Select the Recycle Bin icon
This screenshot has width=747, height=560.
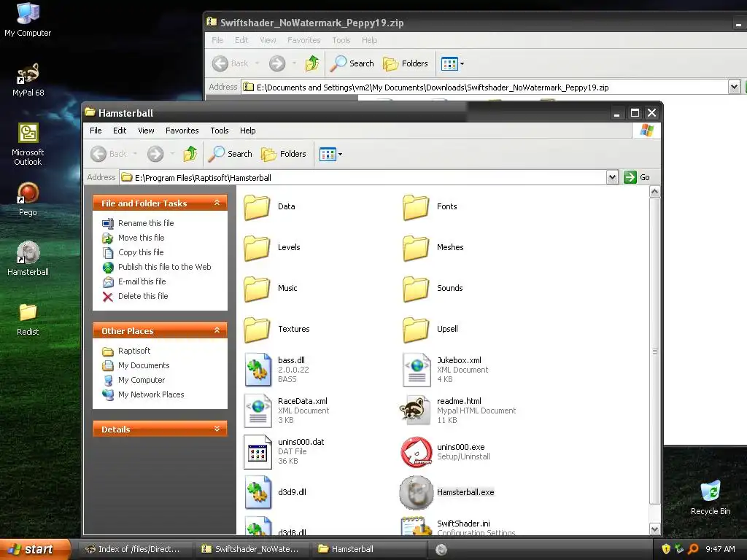coord(711,498)
